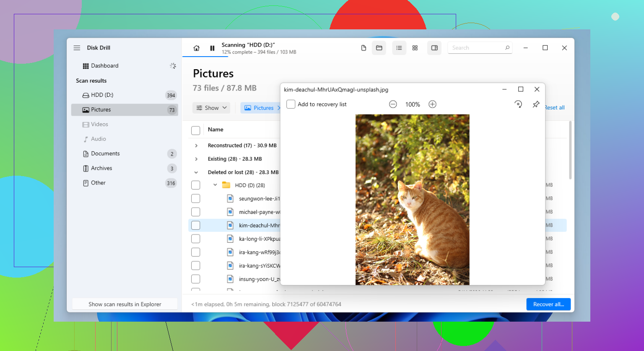Screen dimensions: 644x351
Task: Pin the preview window
Action: (536, 104)
